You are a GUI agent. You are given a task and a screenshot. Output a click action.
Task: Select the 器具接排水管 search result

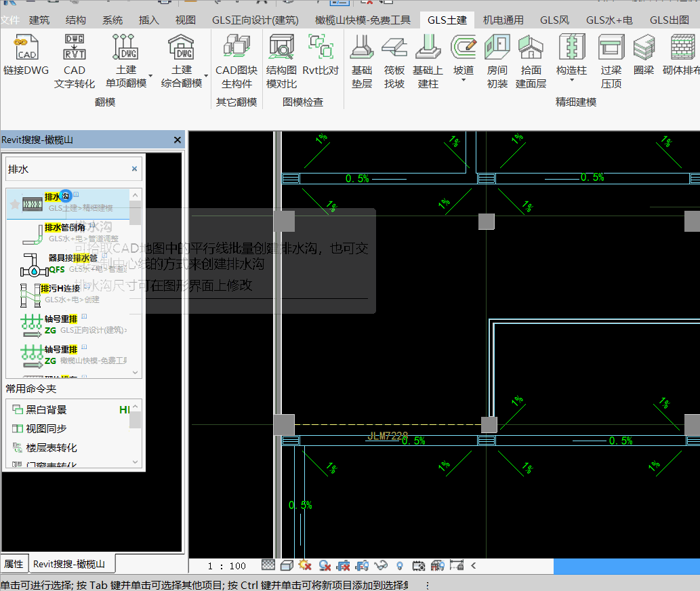(68, 264)
